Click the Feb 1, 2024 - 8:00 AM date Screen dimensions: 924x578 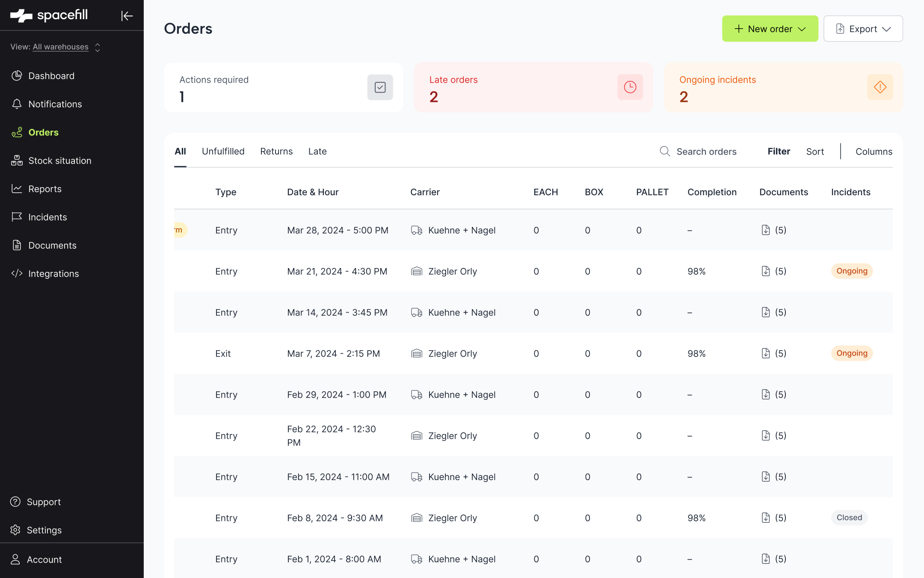coord(334,559)
